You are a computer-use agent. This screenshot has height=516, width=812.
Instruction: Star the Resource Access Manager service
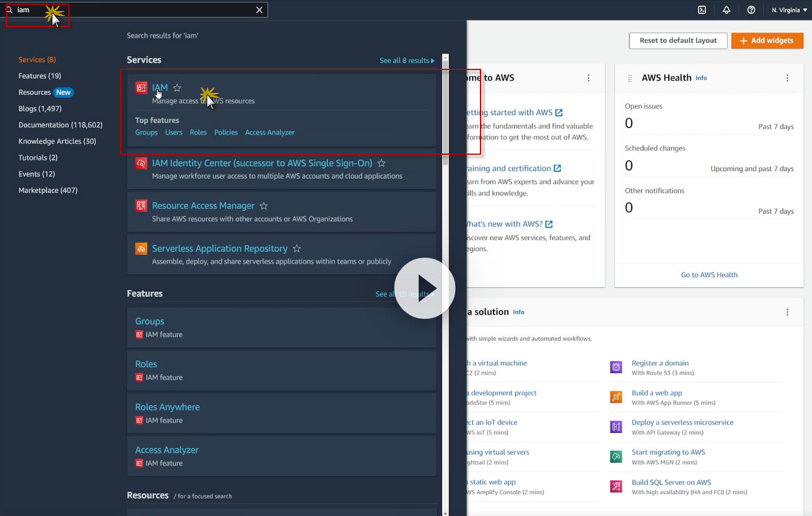click(264, 206)
